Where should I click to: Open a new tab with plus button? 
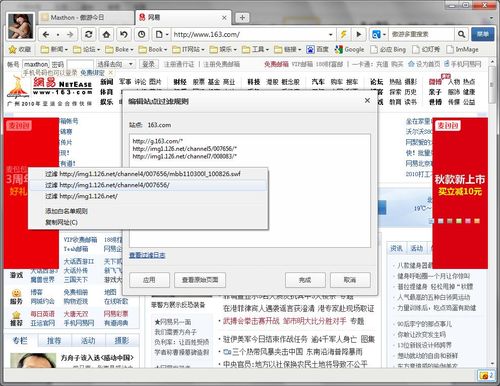[x=242, y=18]
